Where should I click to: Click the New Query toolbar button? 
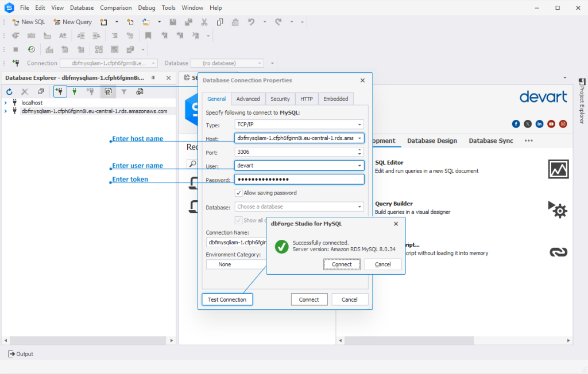pyautogui.click(x=73, y=22)
